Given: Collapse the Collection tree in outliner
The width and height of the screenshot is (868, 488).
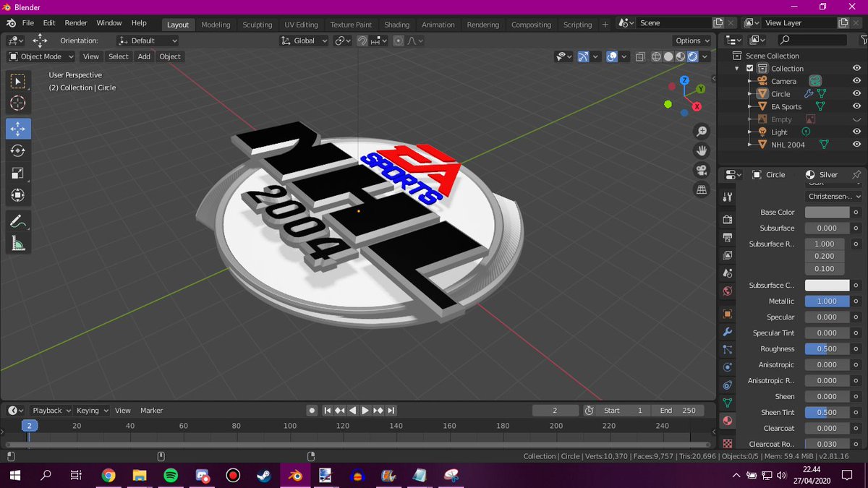Looking at the screenshot, I should [x=737, y=69].
